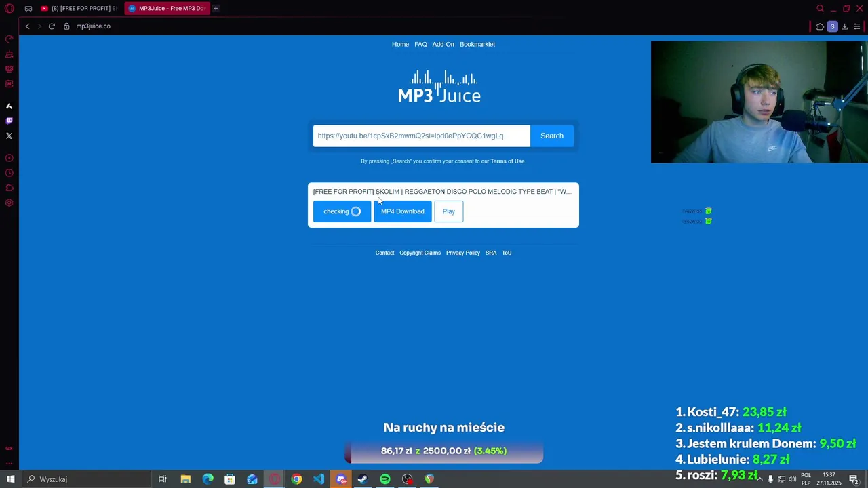Open the GX Cleaner broom sidebar icon

[x=9, y=54]
